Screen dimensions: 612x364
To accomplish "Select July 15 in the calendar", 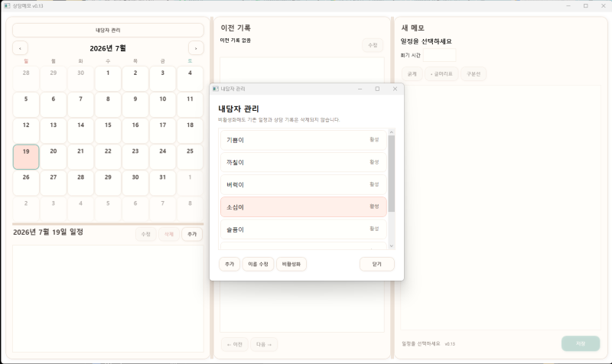I will [x=108, y=131].
